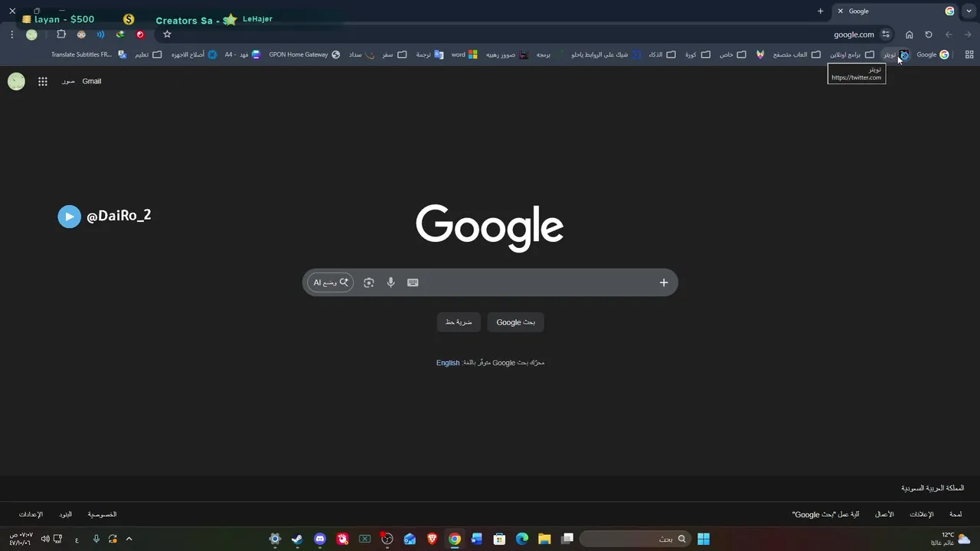
Task: Open the weather widget on taskbar
Action: (x=952, y=539)
